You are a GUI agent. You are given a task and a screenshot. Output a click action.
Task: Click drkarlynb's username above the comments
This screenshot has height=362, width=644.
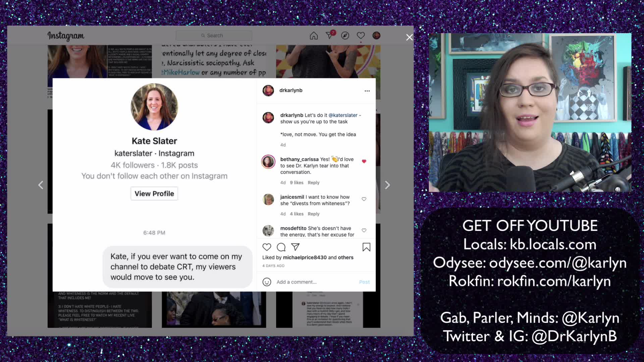click(x=291, y=90)
